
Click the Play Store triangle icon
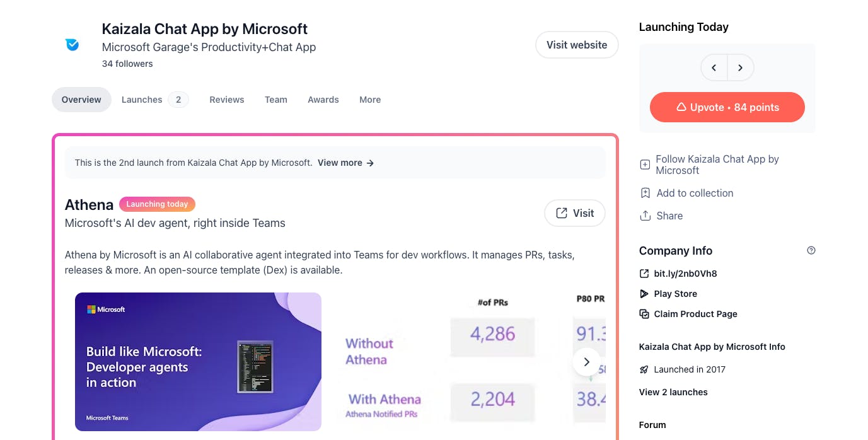(x=644, y=294)
